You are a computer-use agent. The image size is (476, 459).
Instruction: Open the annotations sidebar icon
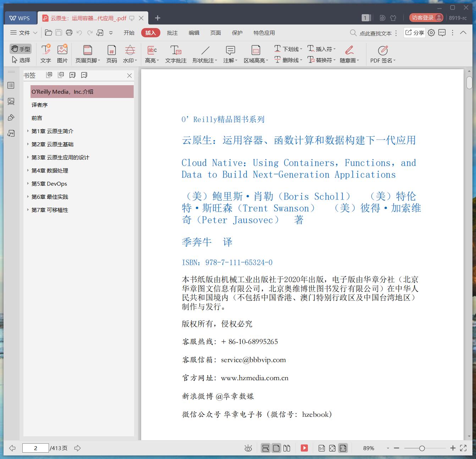pos(11,118)
